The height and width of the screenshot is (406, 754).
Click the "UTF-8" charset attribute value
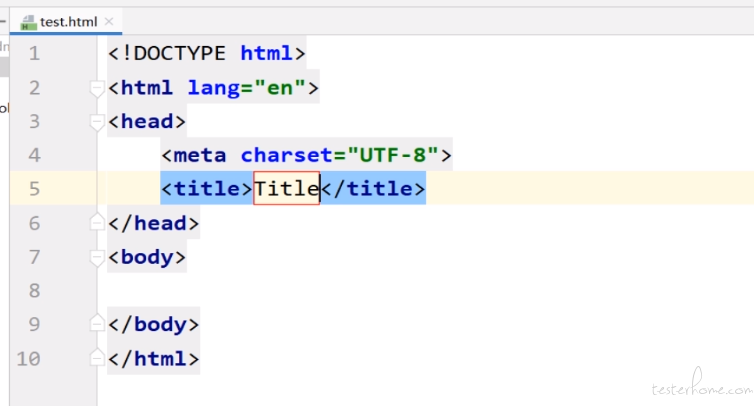click(x=393, y=155)
